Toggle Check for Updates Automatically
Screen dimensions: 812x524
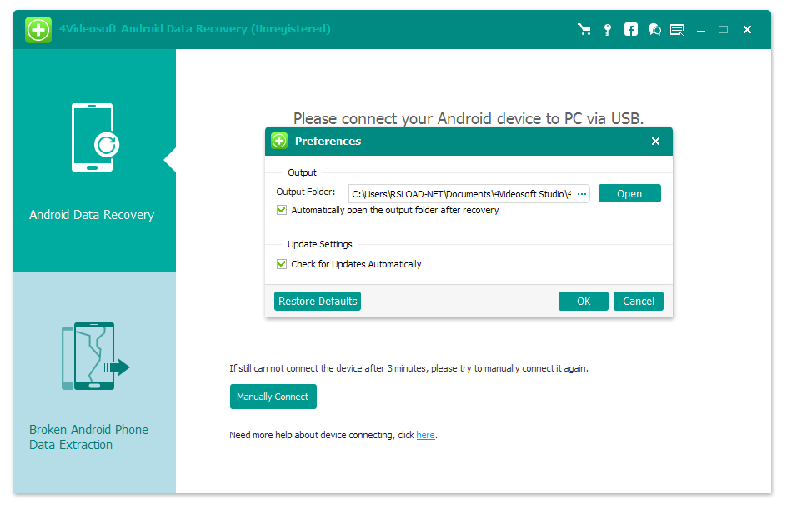[x=282, y=264]
